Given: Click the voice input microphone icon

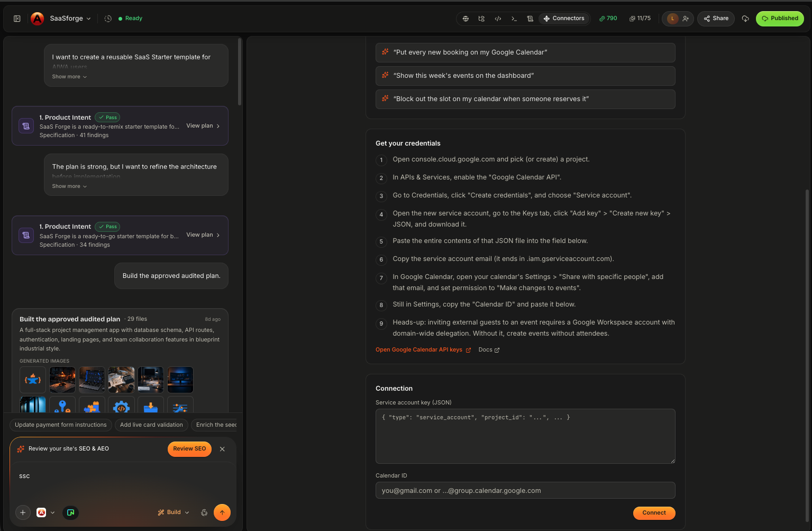Looking at the screenshot, I should (x=204, y=512).
